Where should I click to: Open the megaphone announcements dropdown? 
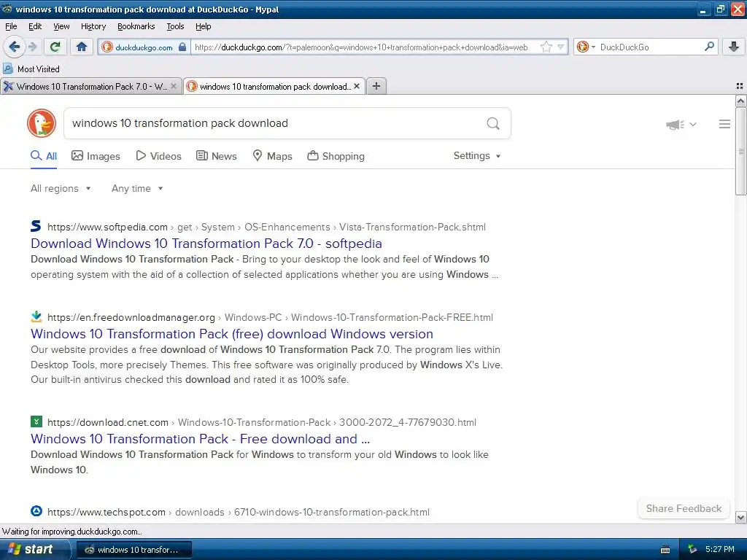[x=681, y=124]
